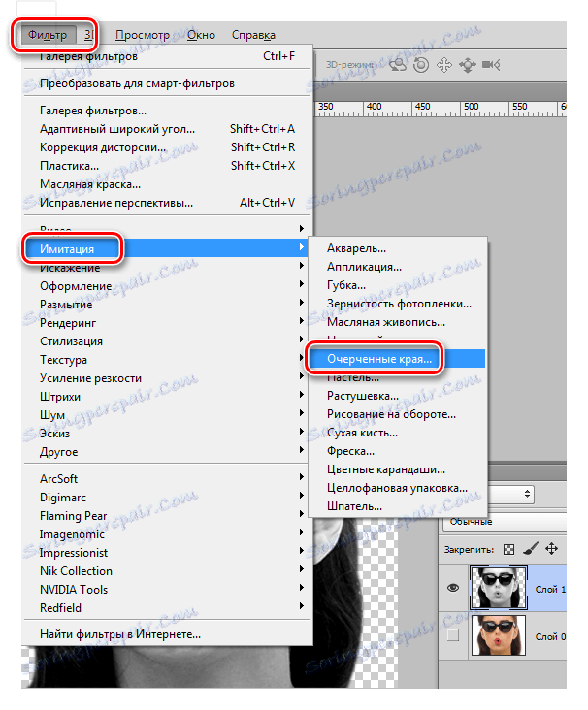The width and height of the screenshot is (588, 710).
Task: Select Адаптивный широкий угол... filter
Action: (167, 129)
